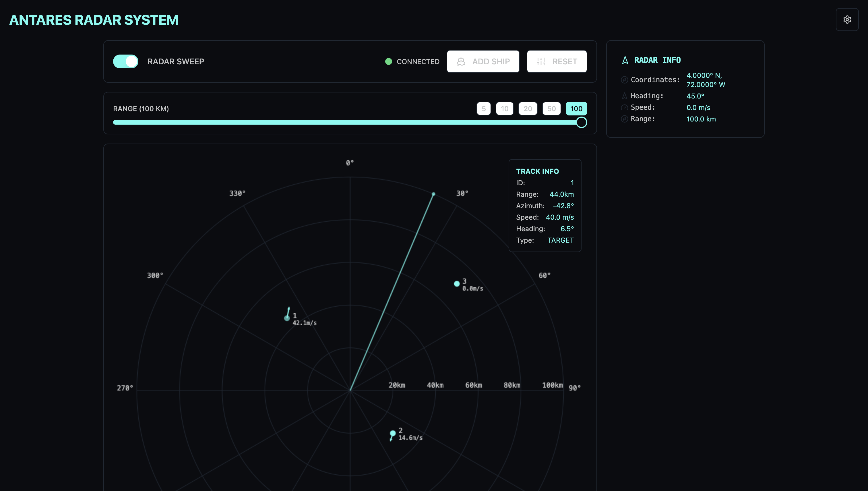Select the 5 km range preset

point(483,109)
